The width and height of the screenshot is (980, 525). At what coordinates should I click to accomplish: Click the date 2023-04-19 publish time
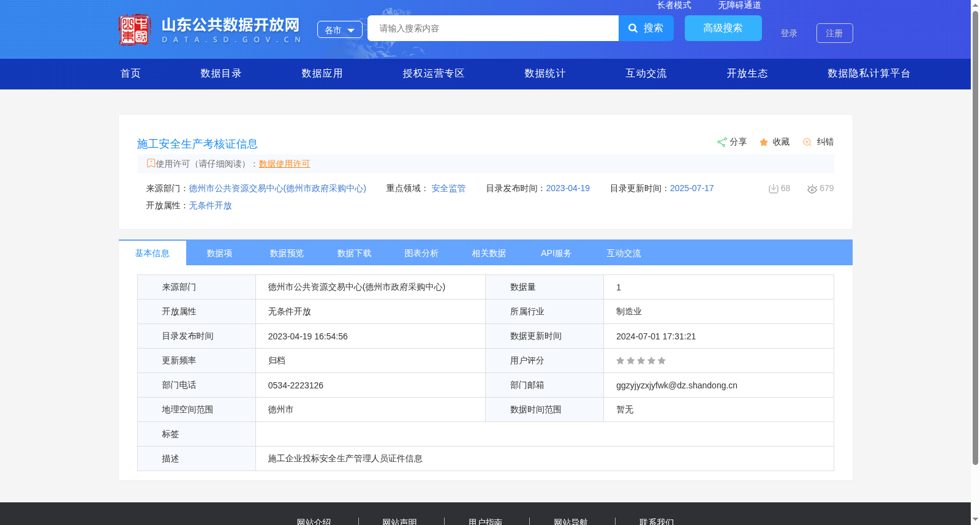pos(568,188)
